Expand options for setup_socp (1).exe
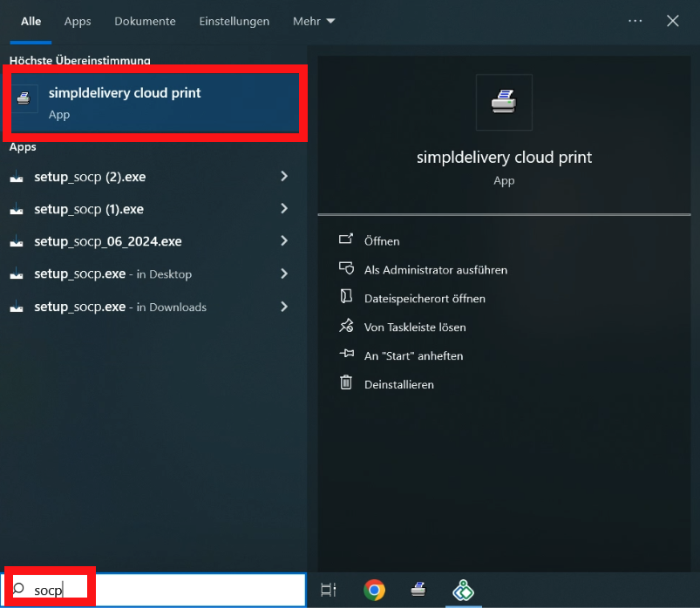This screenshot has height=608, width=700. 284,209
